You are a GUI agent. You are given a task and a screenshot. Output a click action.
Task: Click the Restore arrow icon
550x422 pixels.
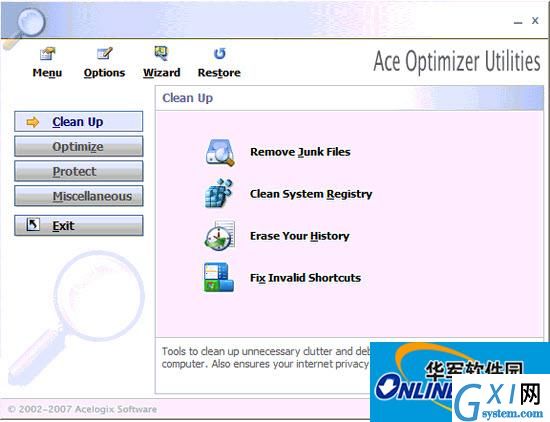(x=220, y=53)
